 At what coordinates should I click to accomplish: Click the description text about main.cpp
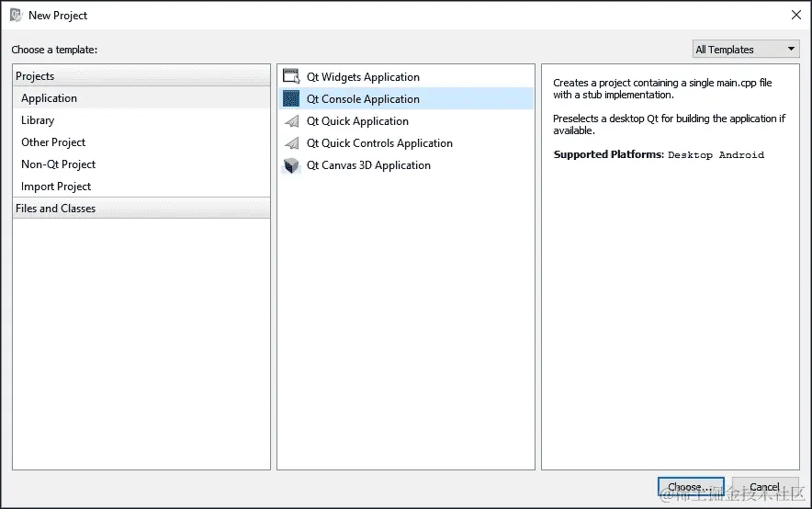(662, 88)
